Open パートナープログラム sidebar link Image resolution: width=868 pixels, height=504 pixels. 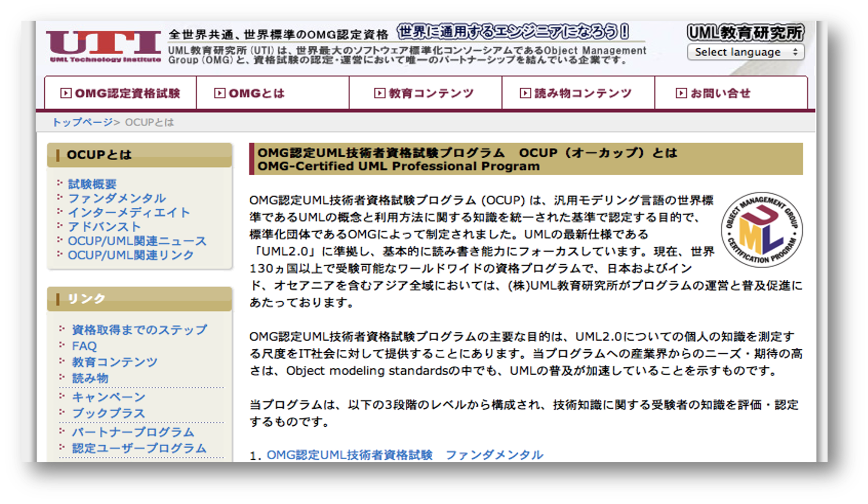(x=133, y=432)
